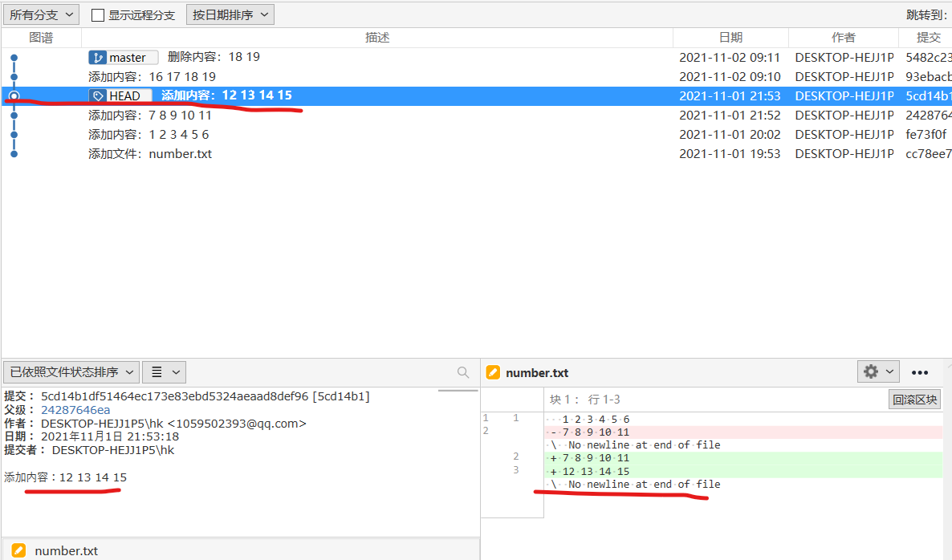Click graph node of the master commit
The width and height of the screenshot is (952, 560).
coord(14,58)
